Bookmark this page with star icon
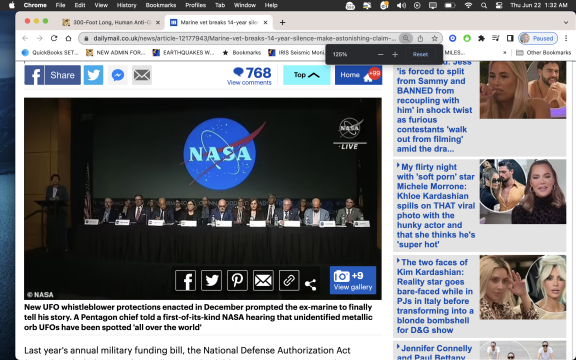The height and width of the screenshot is (360, 576). 435,38
